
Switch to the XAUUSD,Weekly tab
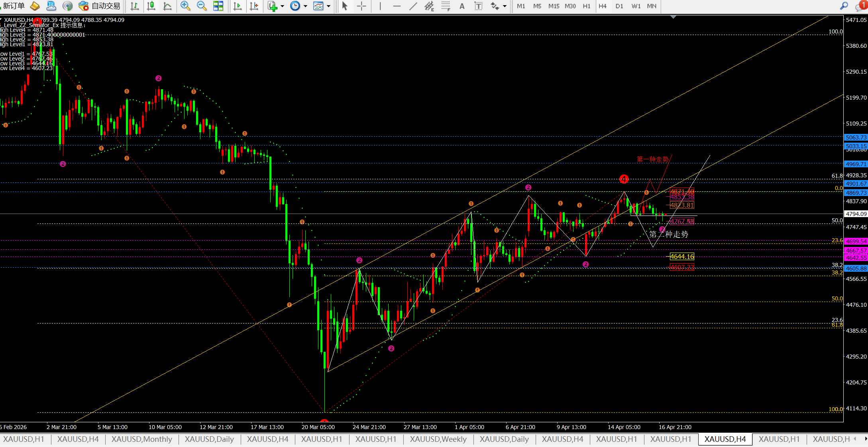click(438, 439)
